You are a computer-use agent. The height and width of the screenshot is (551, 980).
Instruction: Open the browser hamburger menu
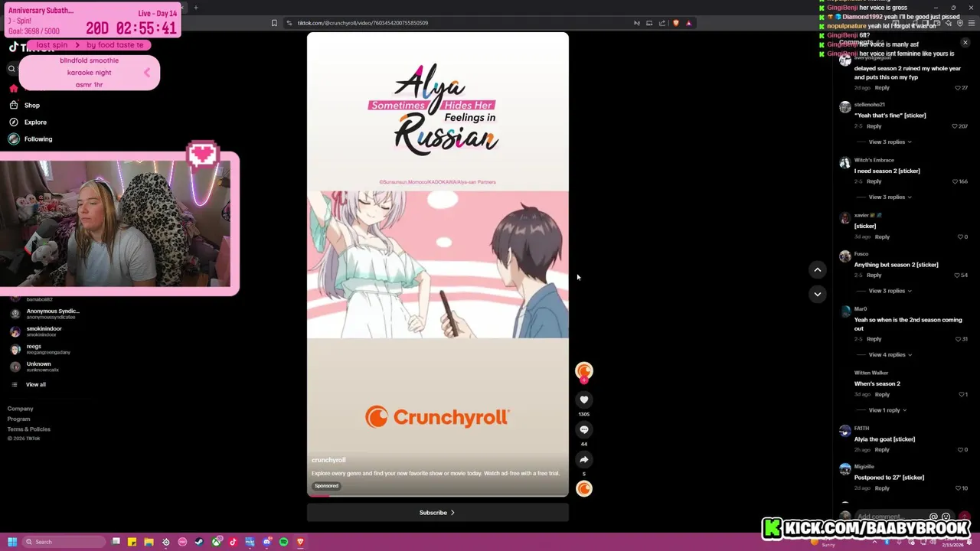[x=972, y=23]
